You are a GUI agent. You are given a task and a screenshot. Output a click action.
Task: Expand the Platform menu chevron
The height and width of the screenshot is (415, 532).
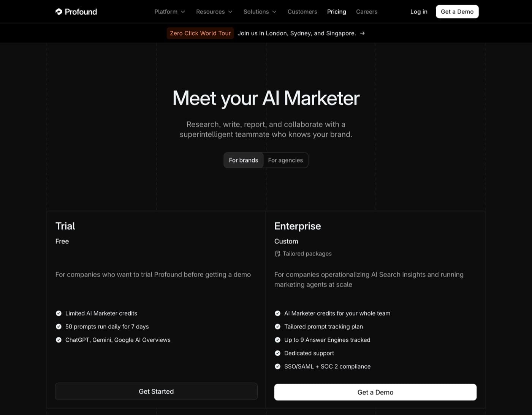183,12
